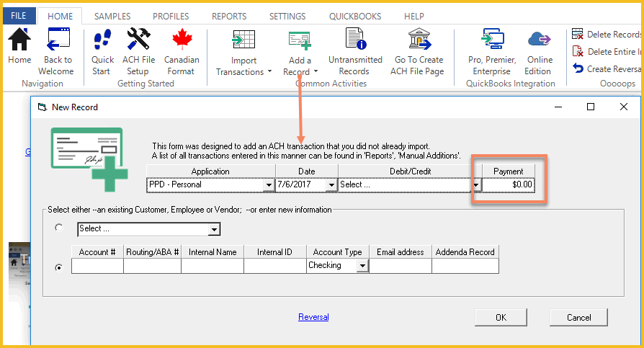The width and height of the screenshot is (644, 348).
Task: Open the Date picker dropdown
Action: (331, 185)
